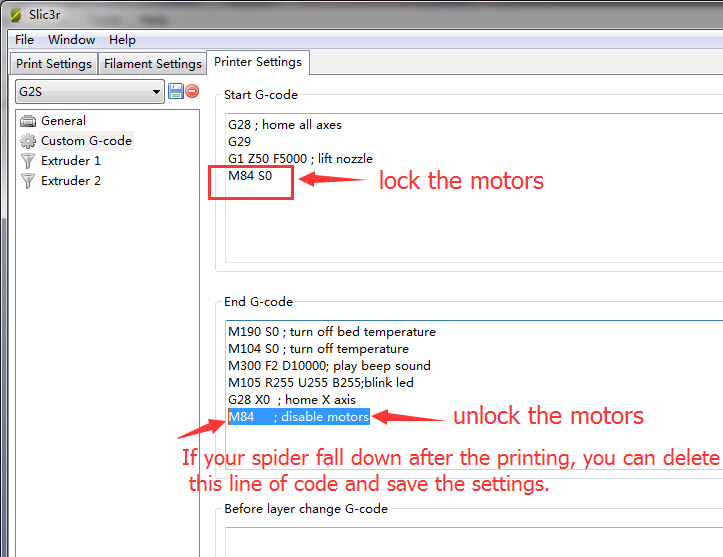
Task: Open the Help menu
Action: [123, 40]
